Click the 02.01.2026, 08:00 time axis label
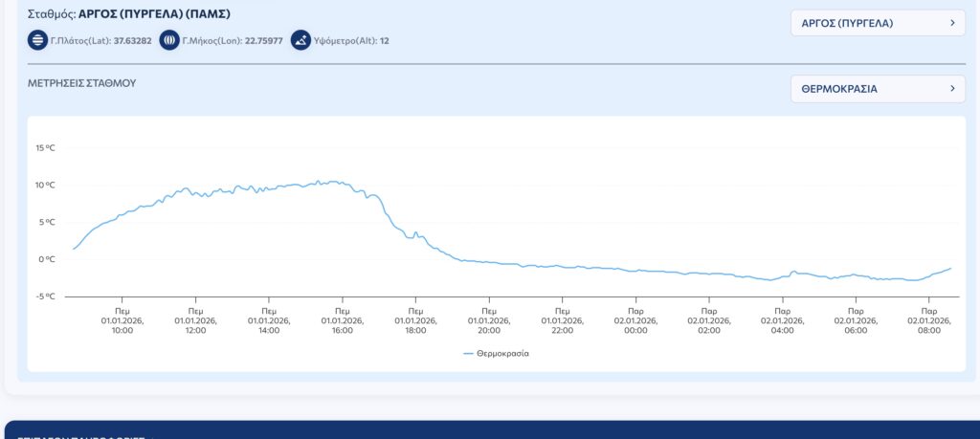980x439 pixels. pos(928,320)
